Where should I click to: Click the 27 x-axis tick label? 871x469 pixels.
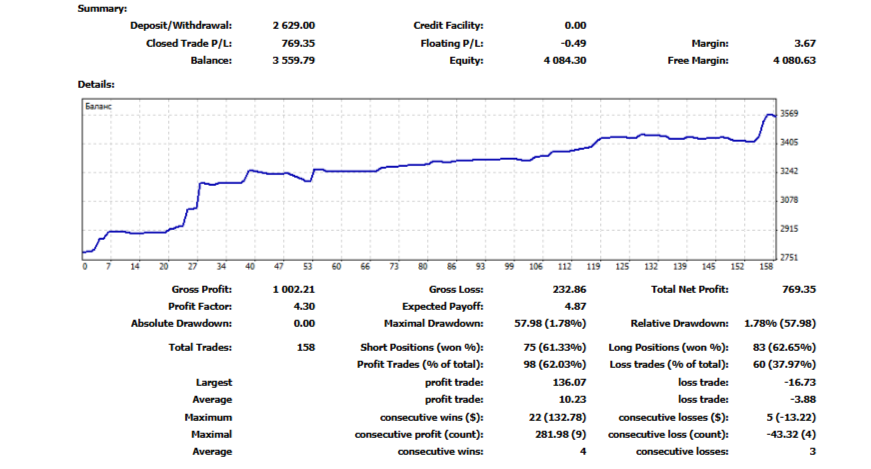pyautogui.click(x=192, y=267)
